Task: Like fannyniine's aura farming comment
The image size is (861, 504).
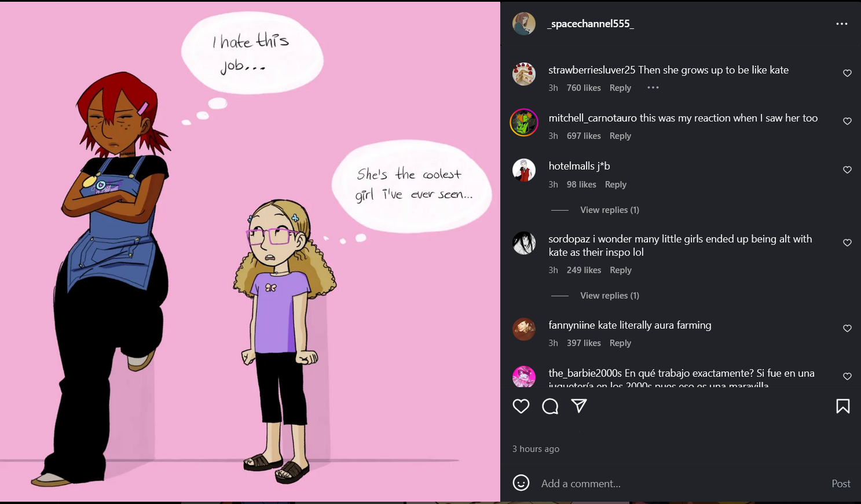Action: pyautogui.click(x=847, y=328)
